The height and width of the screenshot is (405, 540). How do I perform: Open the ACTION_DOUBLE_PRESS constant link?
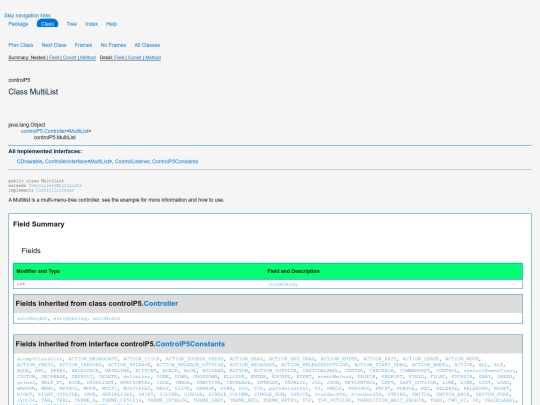(195, 359)
